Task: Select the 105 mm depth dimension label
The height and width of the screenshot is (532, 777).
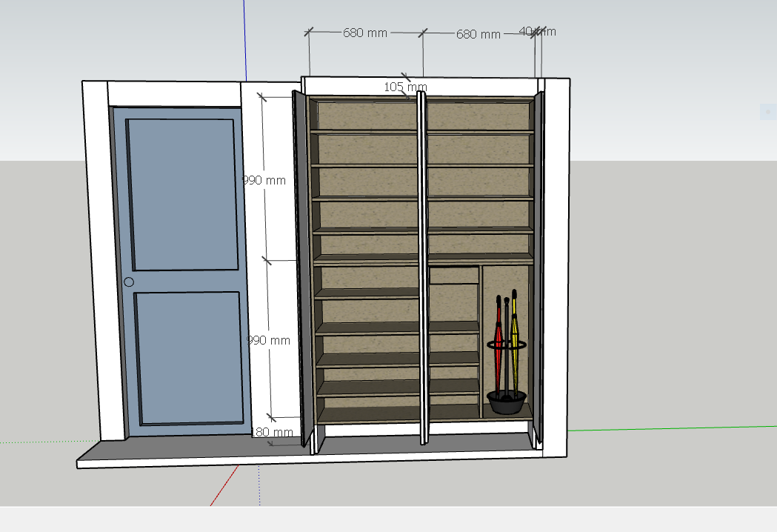Action: 405,87
